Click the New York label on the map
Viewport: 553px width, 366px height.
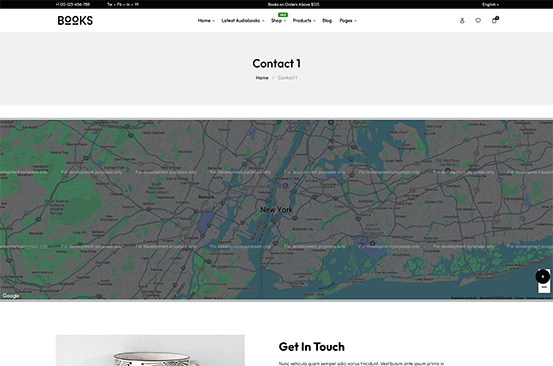276,209
